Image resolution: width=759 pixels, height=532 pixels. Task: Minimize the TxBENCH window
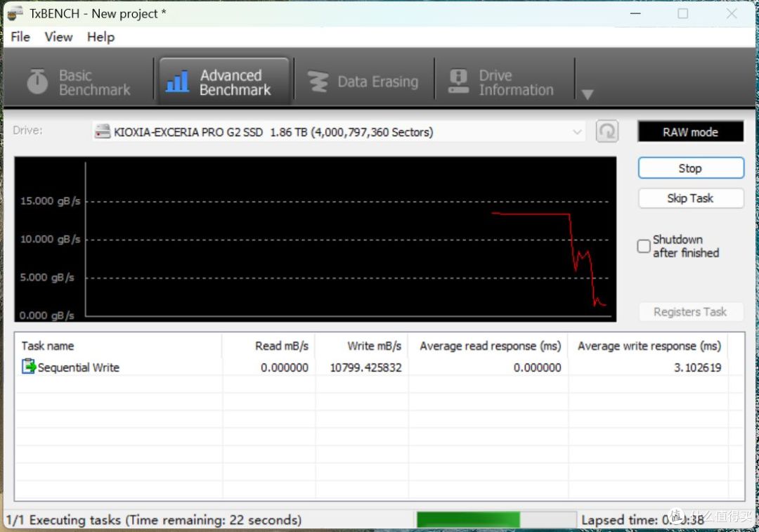635,13
